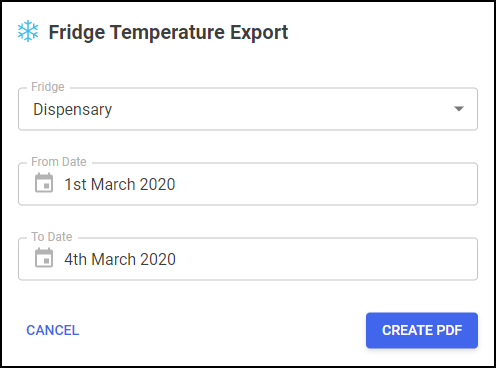
Task: Expand the Fridge selector showing Dispensary
Action: click(248, 109)
